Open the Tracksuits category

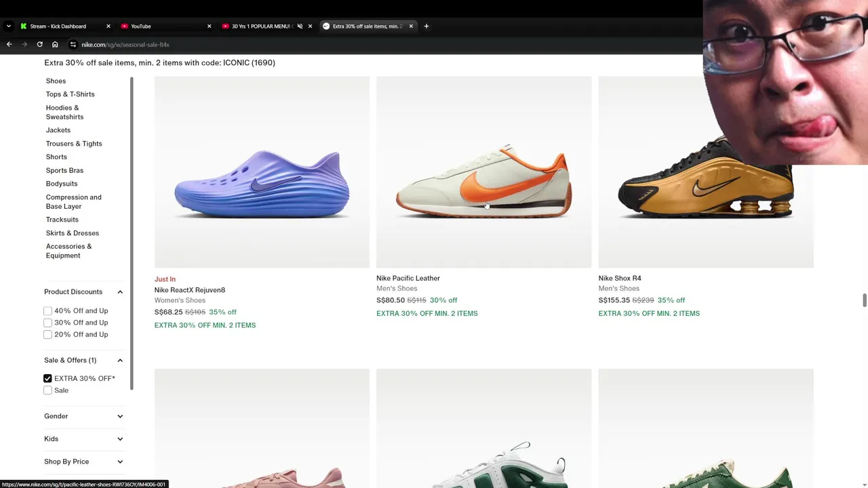coord(62,220)
